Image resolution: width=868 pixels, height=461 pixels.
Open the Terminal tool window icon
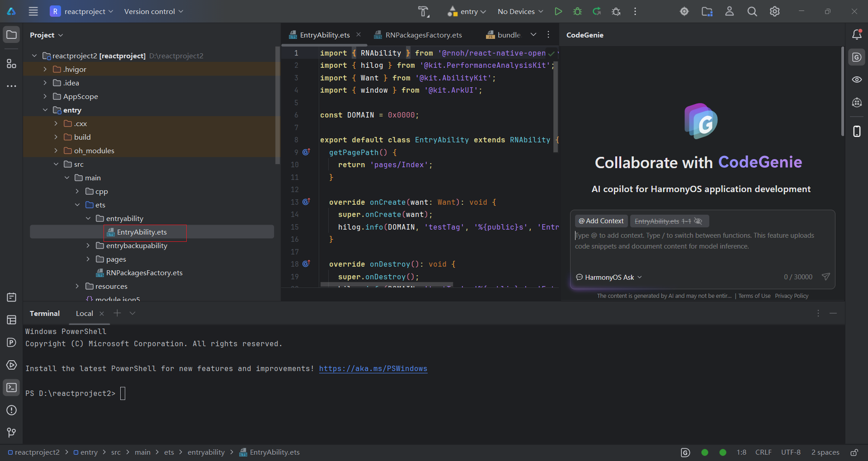11,388
